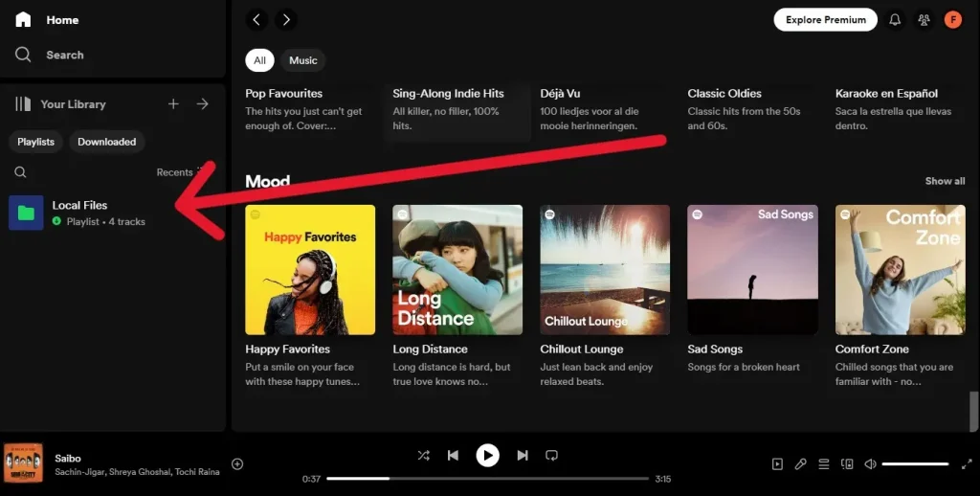Open Sad Songs cover art
Screen dimensions: 980x496
(752, 270)
